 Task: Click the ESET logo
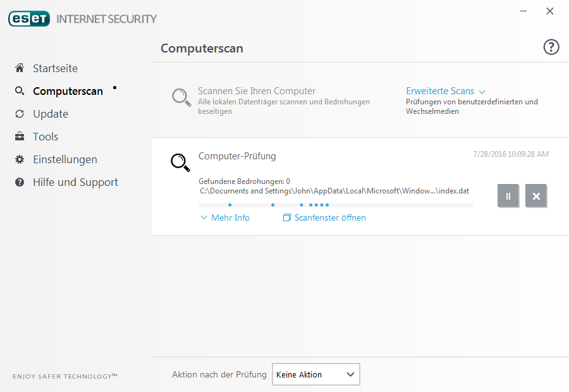pos(29,19)
